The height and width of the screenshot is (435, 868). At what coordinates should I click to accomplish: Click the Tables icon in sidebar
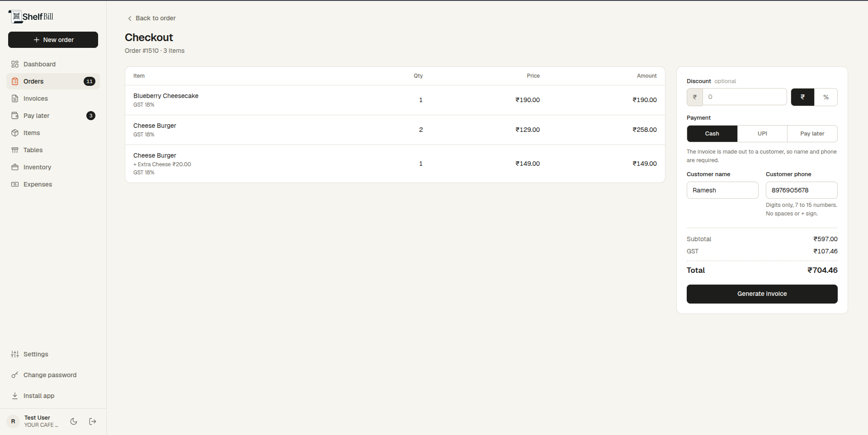(x=15, y=150)
